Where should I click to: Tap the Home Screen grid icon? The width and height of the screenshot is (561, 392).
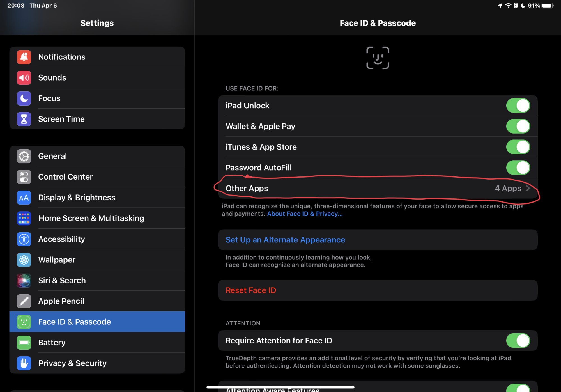pyautogui.click(x=24, y=218)
